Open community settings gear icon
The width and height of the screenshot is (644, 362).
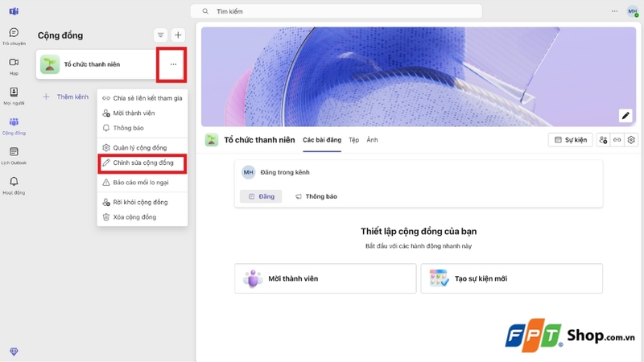(631, 140)
